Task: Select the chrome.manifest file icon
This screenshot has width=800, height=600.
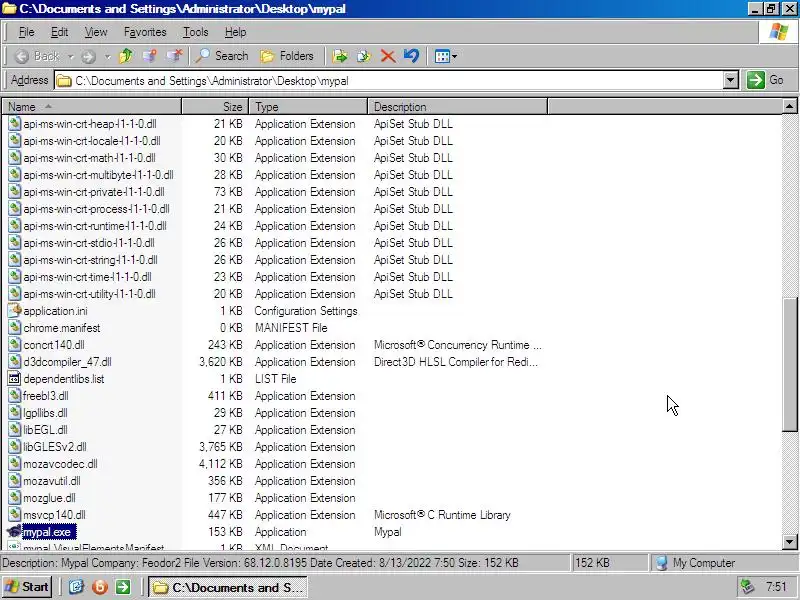Action: (x=15, y=328)
